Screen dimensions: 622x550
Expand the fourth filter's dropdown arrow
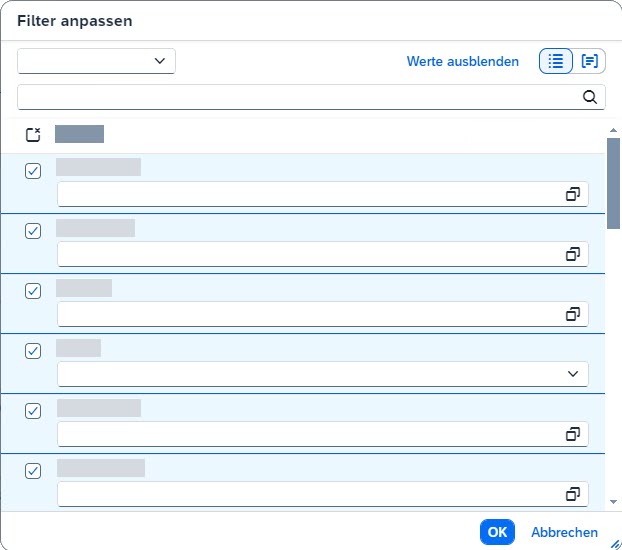(573, 374)
